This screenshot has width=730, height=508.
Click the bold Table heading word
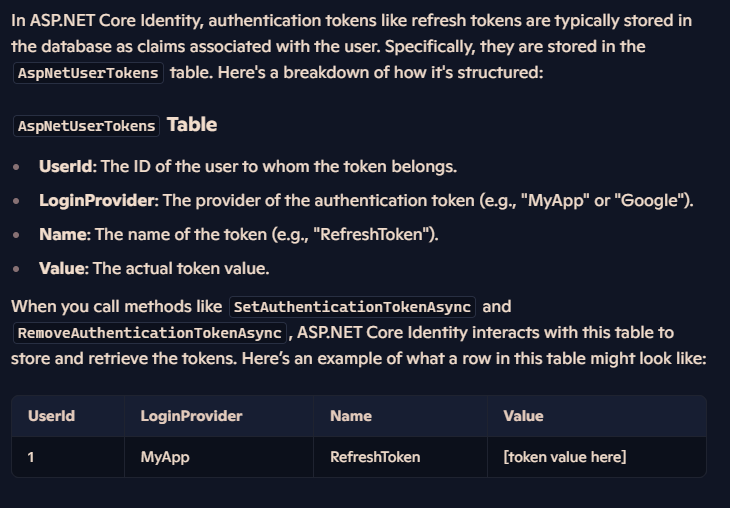(x=192, y=125)
